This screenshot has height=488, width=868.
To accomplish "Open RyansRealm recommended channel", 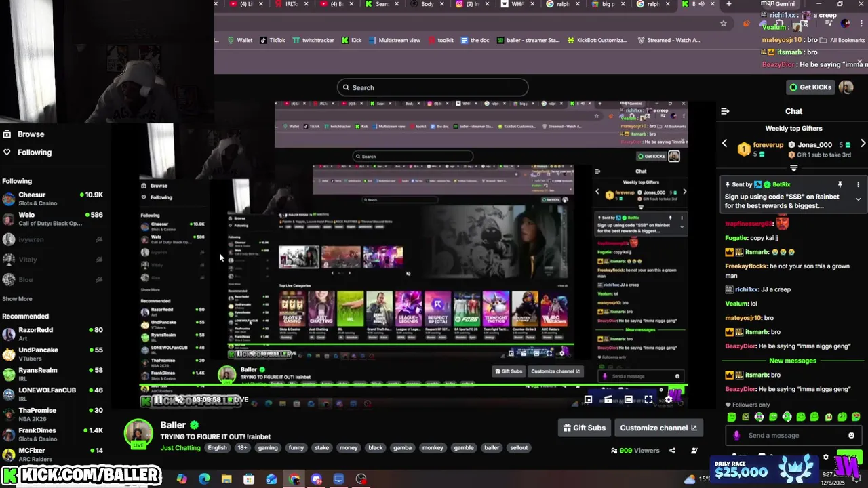I will 53,374.
